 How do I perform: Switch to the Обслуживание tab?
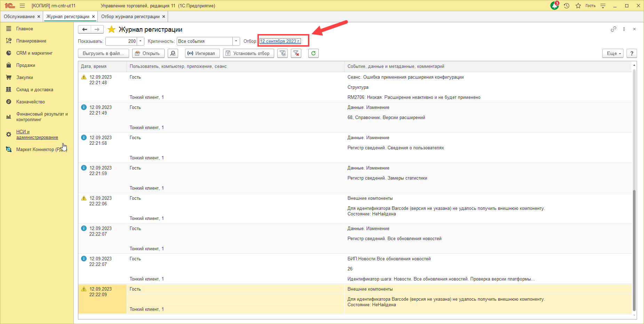pos(19,16)
